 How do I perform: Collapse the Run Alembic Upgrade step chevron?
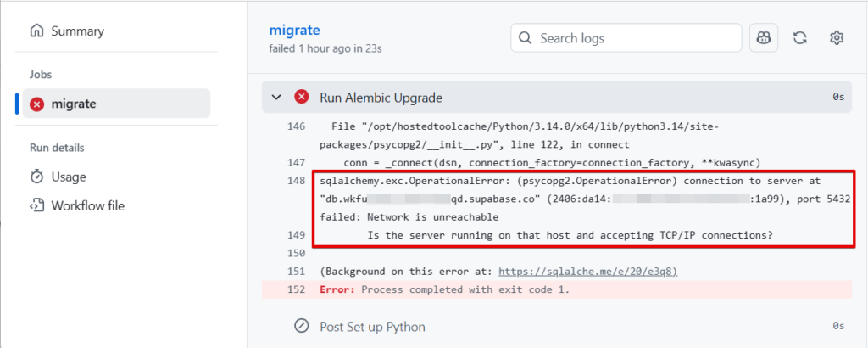click(x=275, y=98)
